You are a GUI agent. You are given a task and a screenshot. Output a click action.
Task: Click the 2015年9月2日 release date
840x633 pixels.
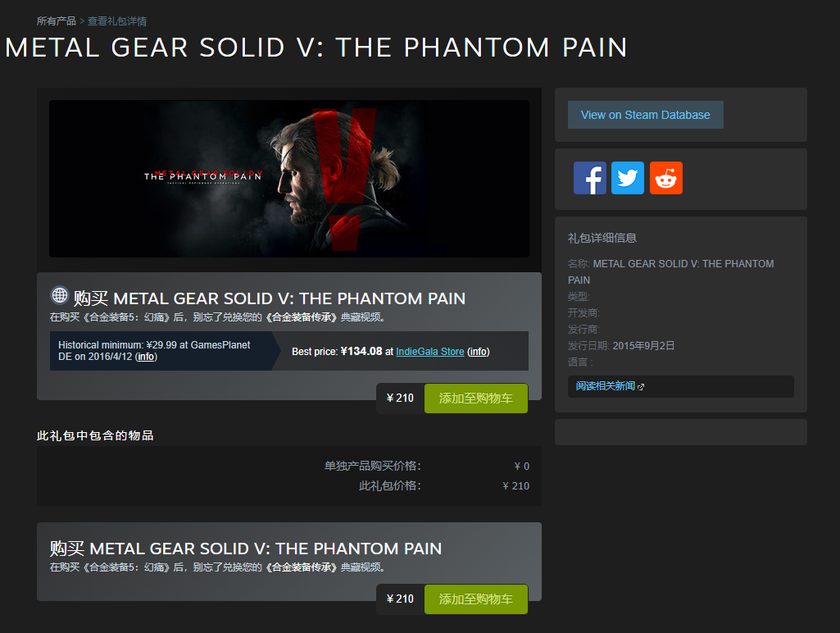tap(643, 345)
